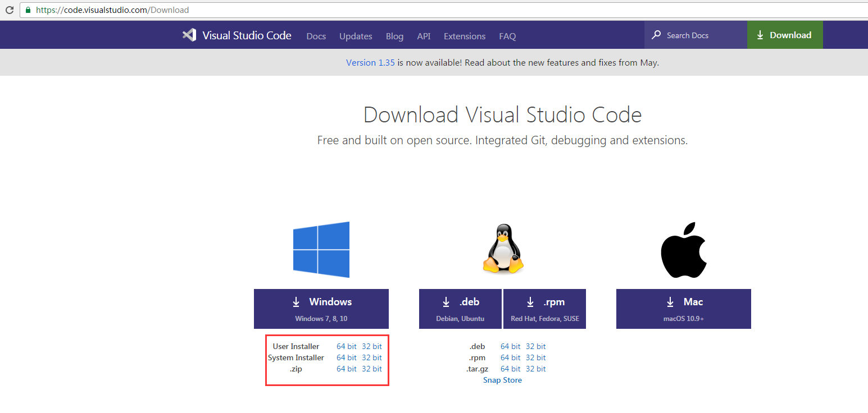Download Linux .tar.gz 64 bit link

pyautogui.click(x=511, y=369)
